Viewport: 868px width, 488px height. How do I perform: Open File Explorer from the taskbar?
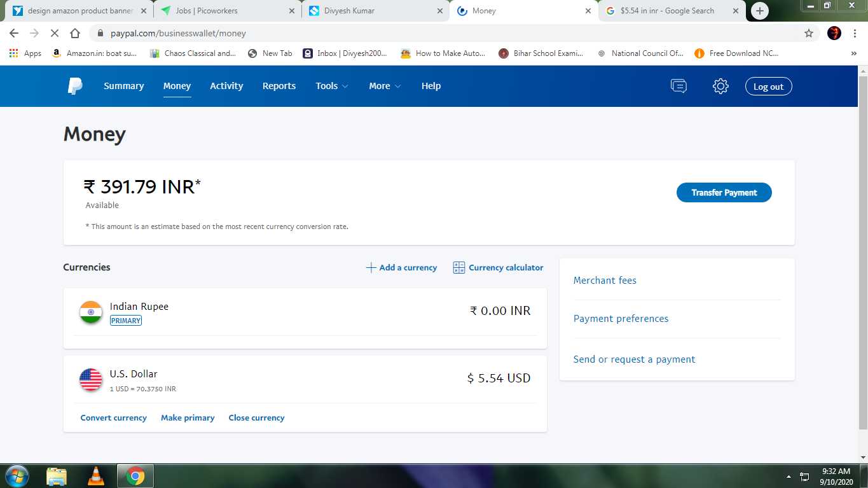click(57, 476)
